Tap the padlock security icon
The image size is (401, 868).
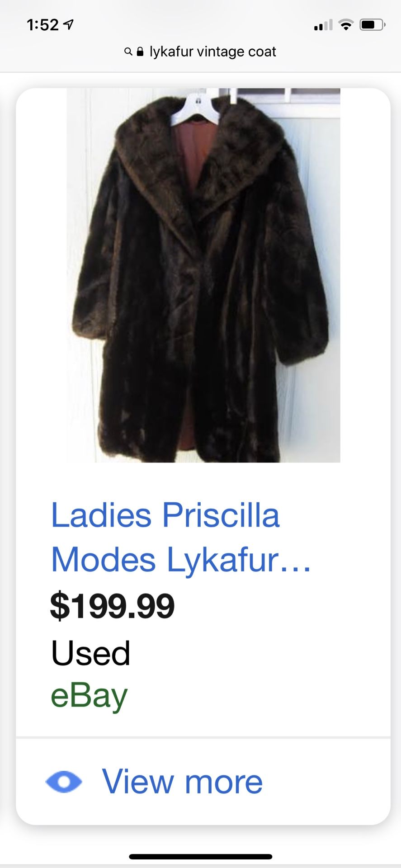(140, 52)
